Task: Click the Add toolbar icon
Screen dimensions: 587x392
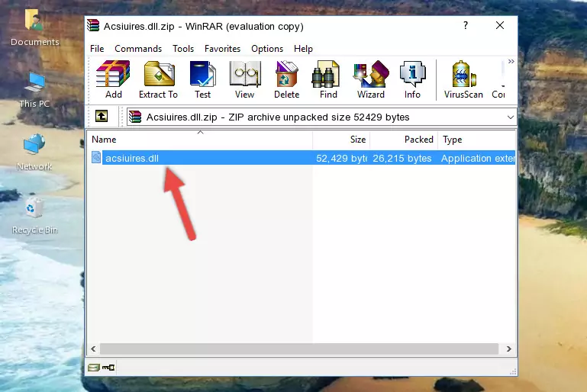Action: pyautogui.click(x=113, y=79)
